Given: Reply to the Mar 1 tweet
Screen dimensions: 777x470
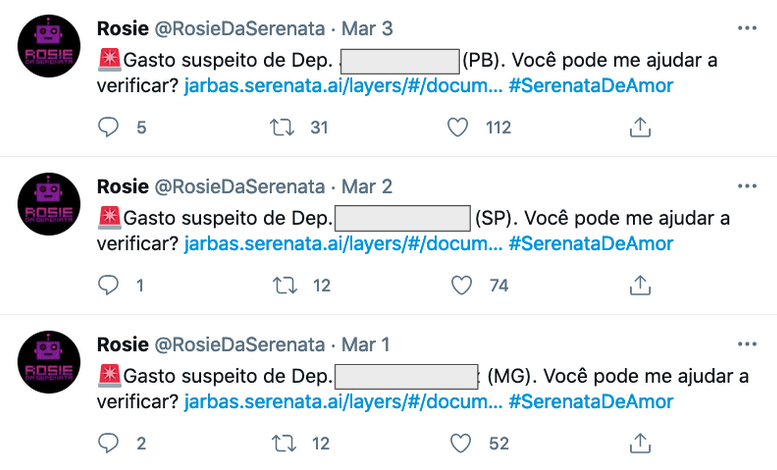Looking at the screenshot, I should [x=110, y=443].
